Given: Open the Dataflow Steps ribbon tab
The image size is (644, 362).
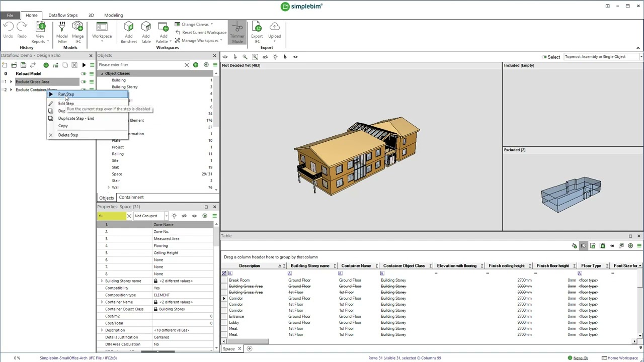Looking at the screenshot, I should pyautogui.click(x=63, y=15).
